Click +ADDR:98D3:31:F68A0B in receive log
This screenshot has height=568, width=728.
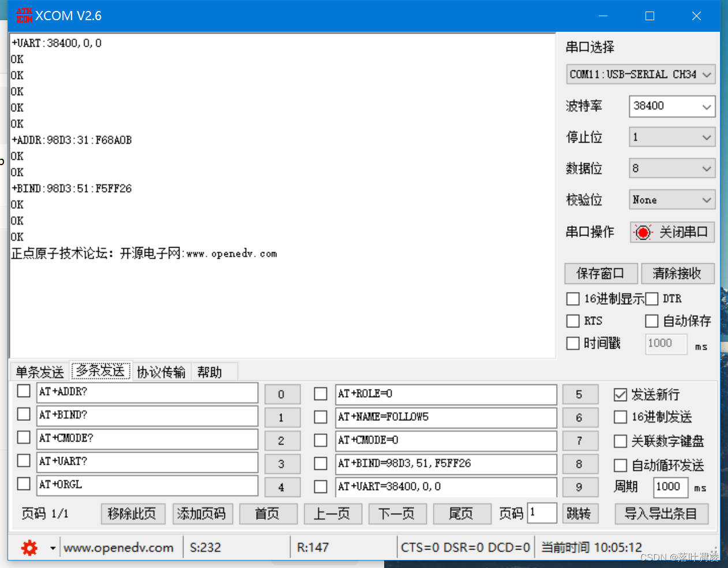72,140
